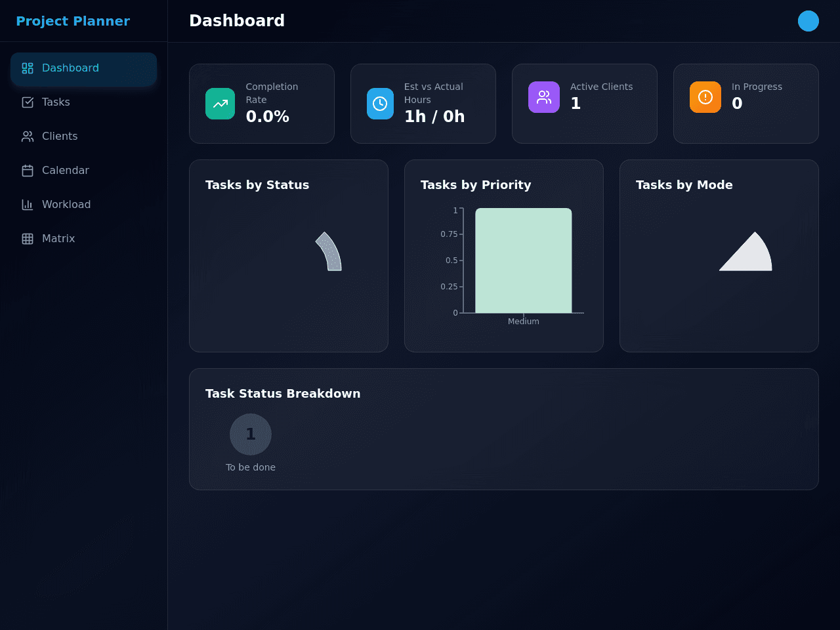Image resolution: width=840 pixels, height=630 pixels.
Task: Click the To be done count circle
Action: (251, 434)
